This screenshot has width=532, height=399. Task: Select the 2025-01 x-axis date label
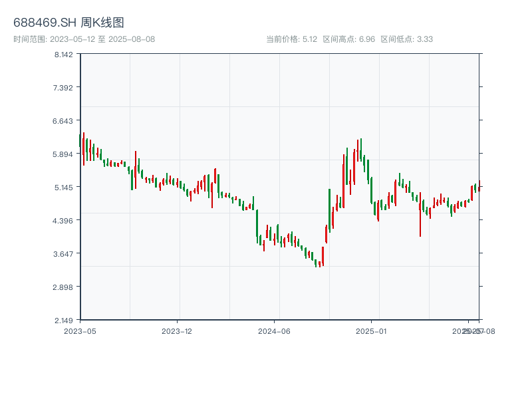pyautogui.click(x=372, y=331)
